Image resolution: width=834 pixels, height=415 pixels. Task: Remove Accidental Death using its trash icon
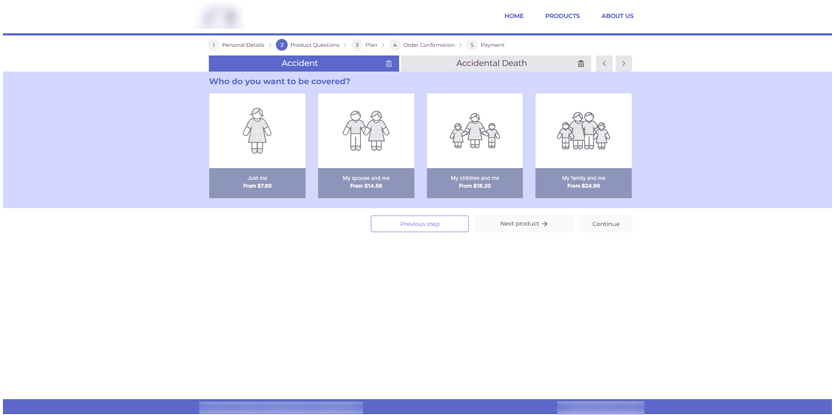(x=581, y=64)
